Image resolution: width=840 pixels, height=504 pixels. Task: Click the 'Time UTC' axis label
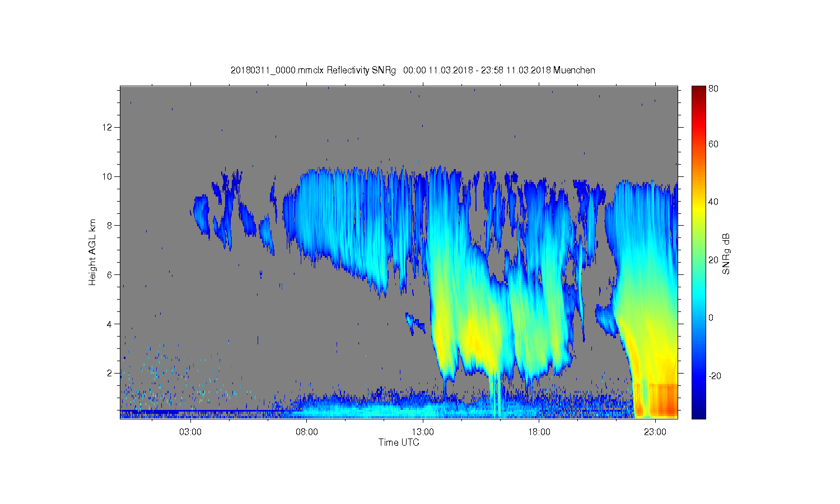[x=399, y=442]
